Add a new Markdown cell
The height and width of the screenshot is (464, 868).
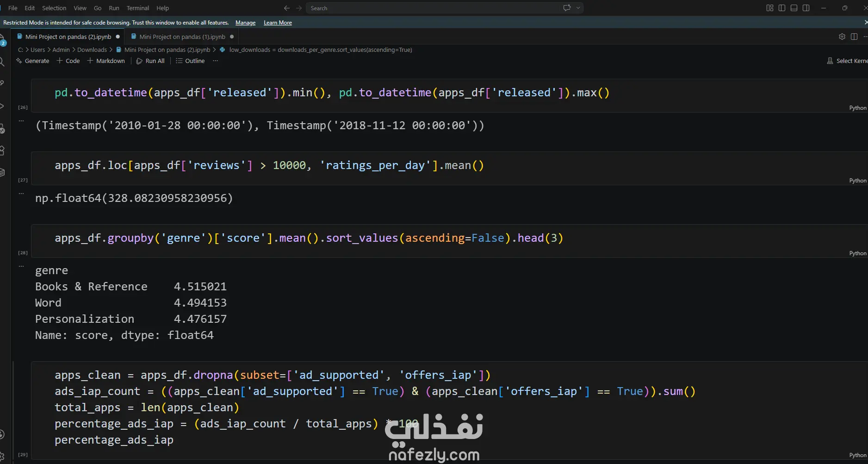click(106, 61)
